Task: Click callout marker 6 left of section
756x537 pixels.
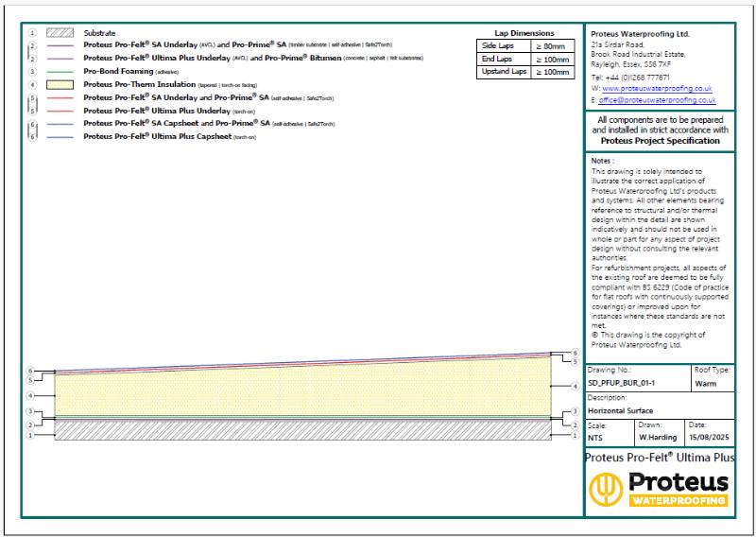Action: click(x=30, y=372)
